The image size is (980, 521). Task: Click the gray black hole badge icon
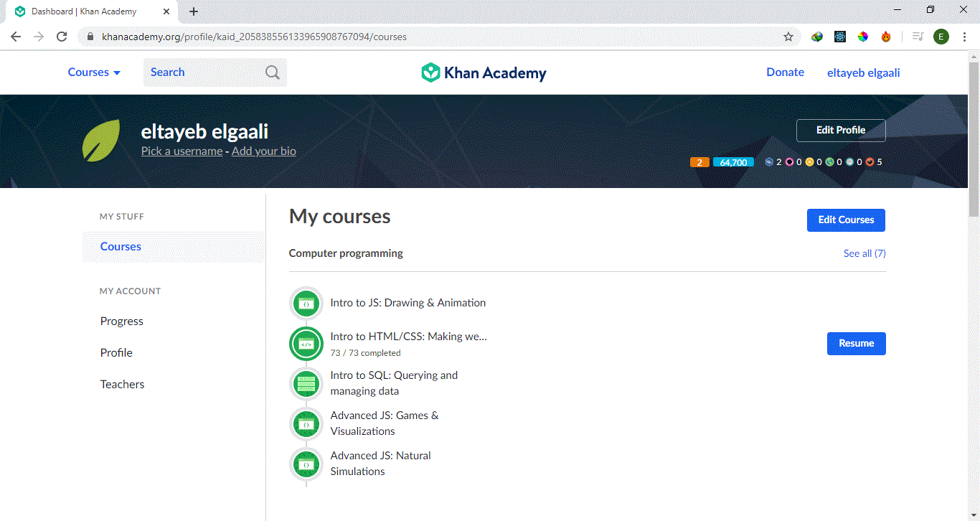click(849, 162)
